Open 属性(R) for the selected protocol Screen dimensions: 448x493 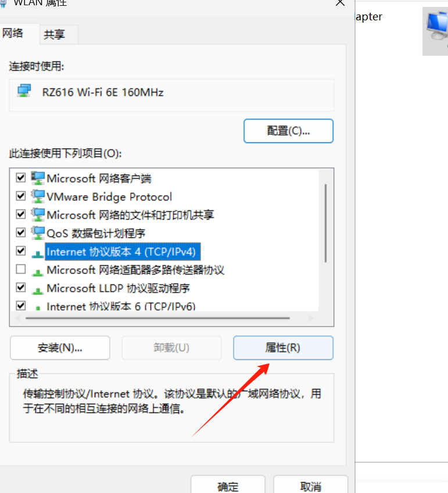tap(283, 348)
